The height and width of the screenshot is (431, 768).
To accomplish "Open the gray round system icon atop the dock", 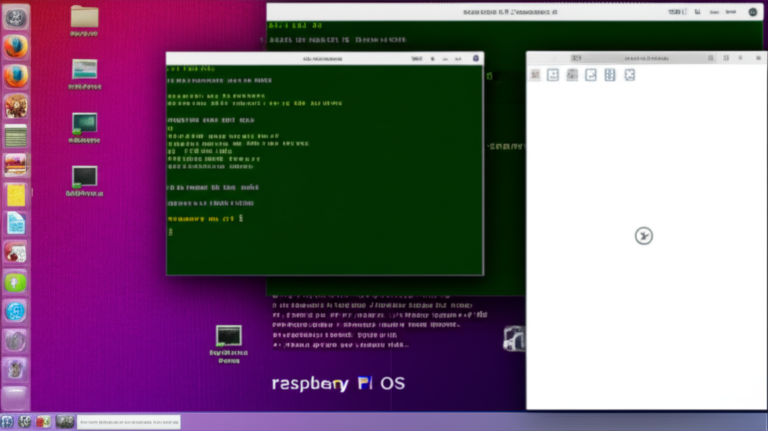I will (x=16, y=18).
